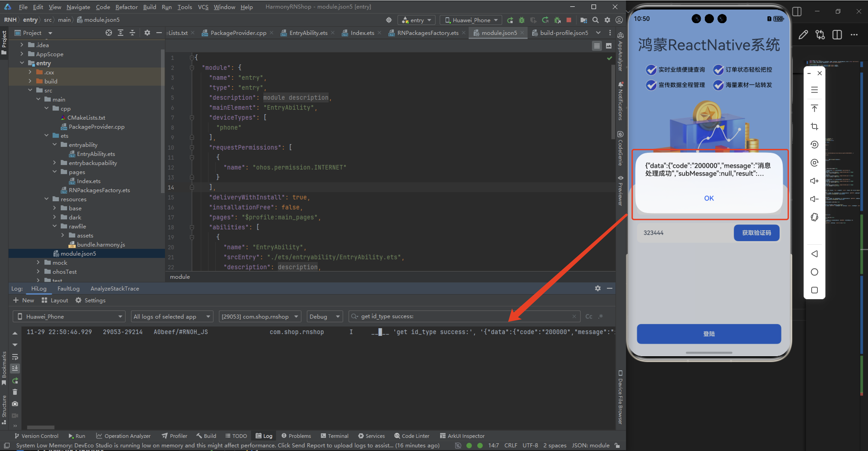Screen dimensions: 868x451
Task: Clear the log with trash icon
Action: (x=15, y=392)
